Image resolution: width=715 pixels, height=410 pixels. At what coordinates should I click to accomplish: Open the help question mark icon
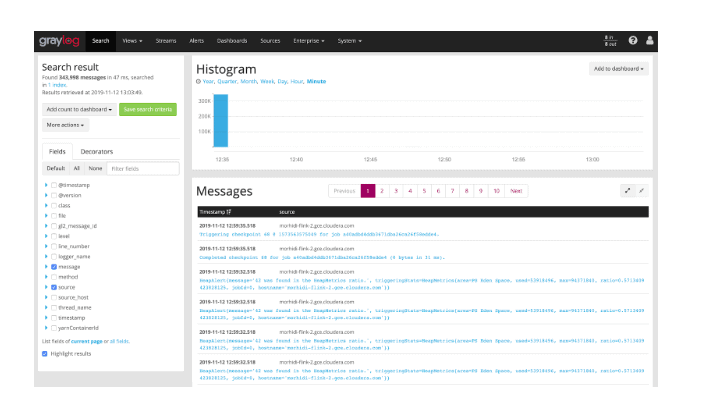pos(632,41)
